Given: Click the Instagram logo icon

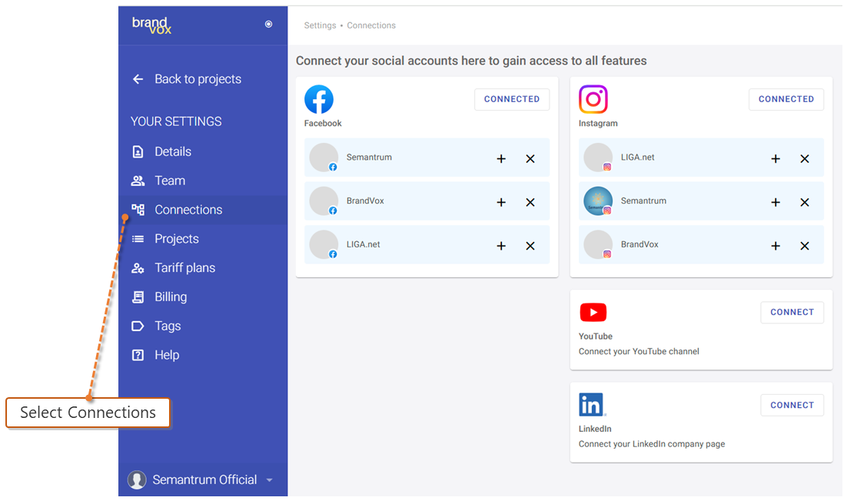Looking at the screenshot, I should [x=593, y=99].
